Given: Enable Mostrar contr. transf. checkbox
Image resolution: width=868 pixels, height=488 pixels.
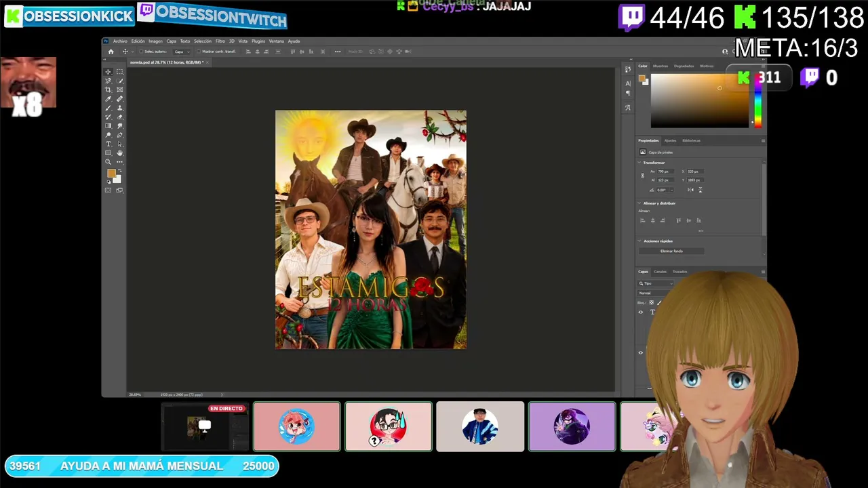Looking at the screenshot, I should (199, 52).
